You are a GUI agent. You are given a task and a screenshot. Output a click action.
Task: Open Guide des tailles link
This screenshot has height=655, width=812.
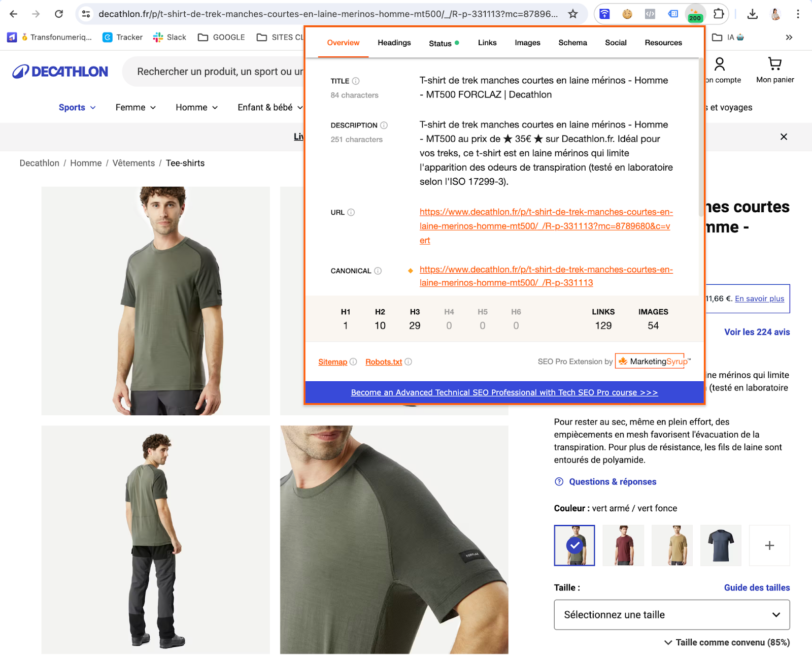click(757, 587)
